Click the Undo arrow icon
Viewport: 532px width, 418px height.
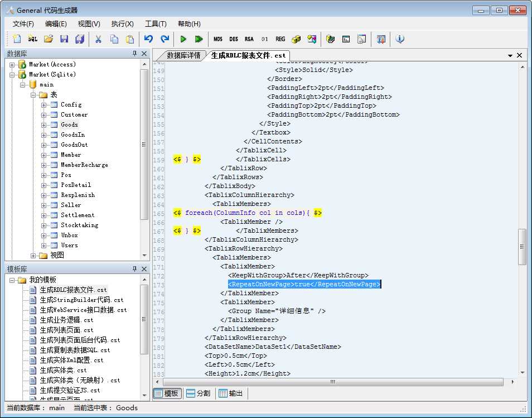(x=148, y=39)
